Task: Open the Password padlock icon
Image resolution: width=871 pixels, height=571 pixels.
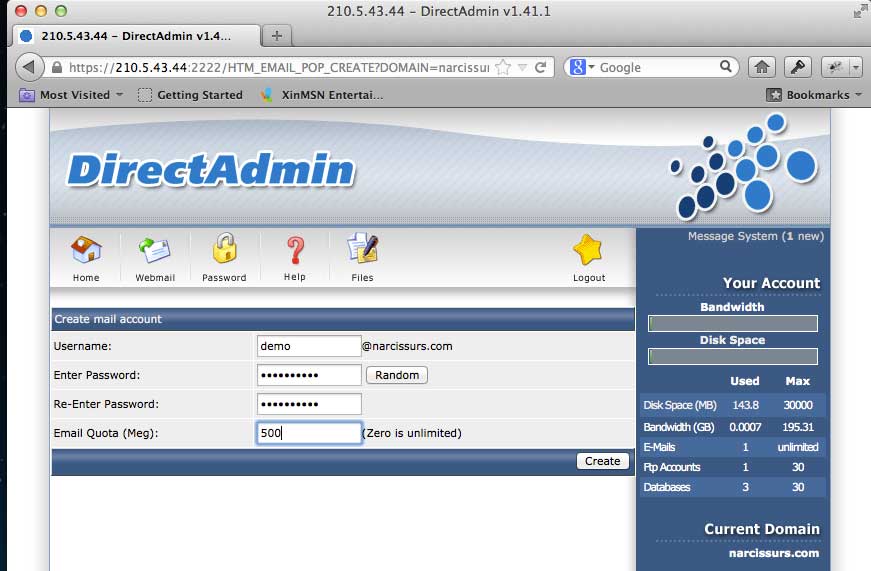Action: tap(224, 248)
